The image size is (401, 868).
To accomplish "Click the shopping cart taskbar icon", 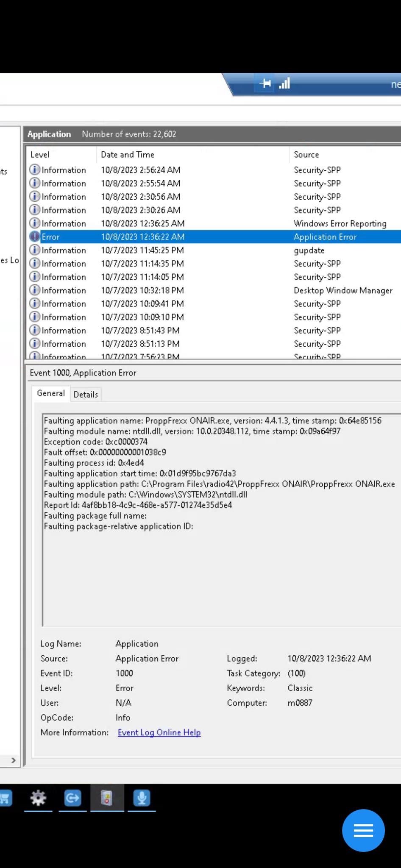I will [5, 798].
